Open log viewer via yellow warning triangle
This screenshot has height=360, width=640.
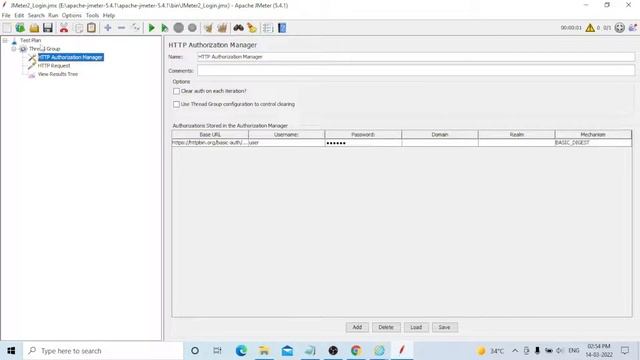click(590, 28)
